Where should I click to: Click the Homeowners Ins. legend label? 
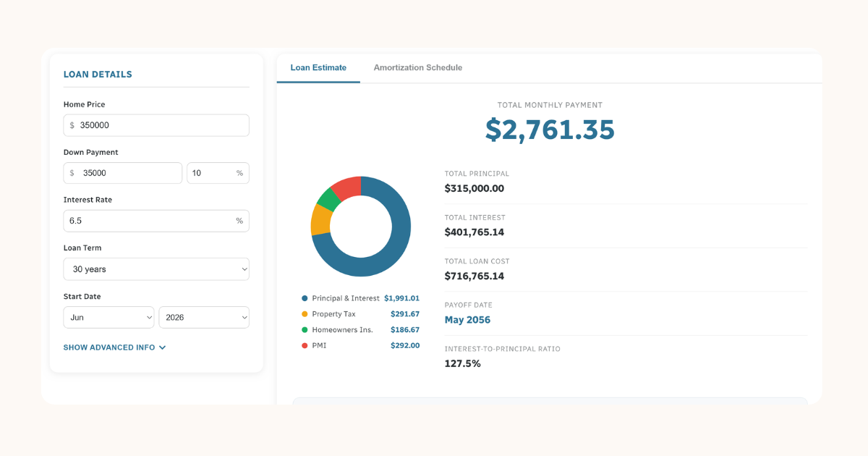coord(343,330)
